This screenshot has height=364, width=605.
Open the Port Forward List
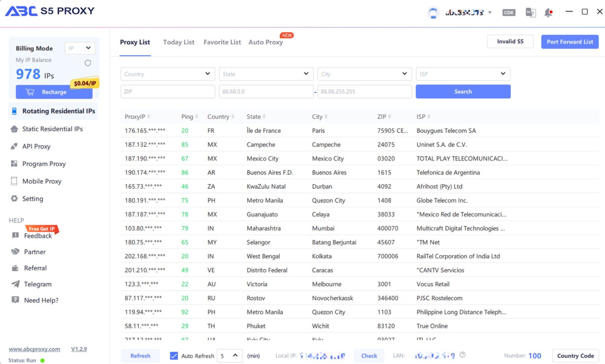pyautogui.click(x=570, y=42)
